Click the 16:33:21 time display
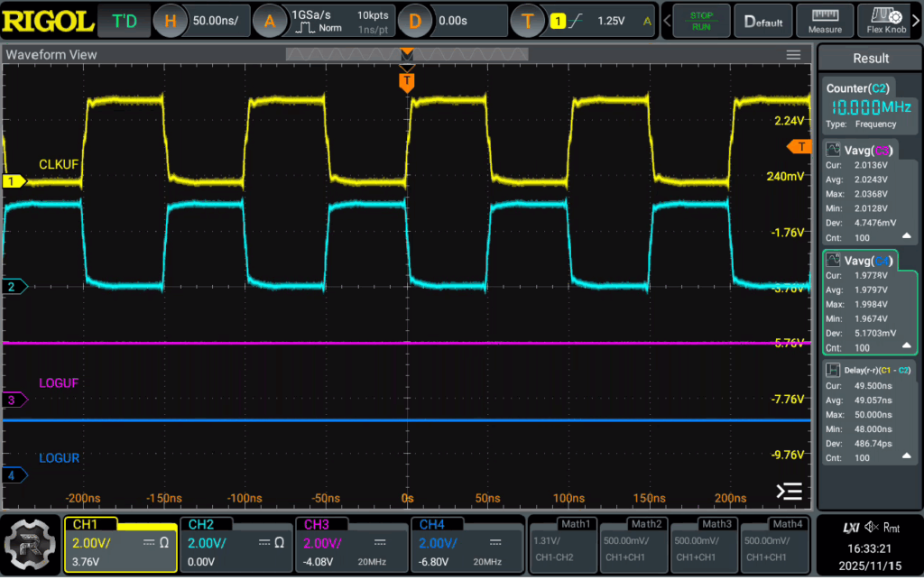 click(870, 548)
